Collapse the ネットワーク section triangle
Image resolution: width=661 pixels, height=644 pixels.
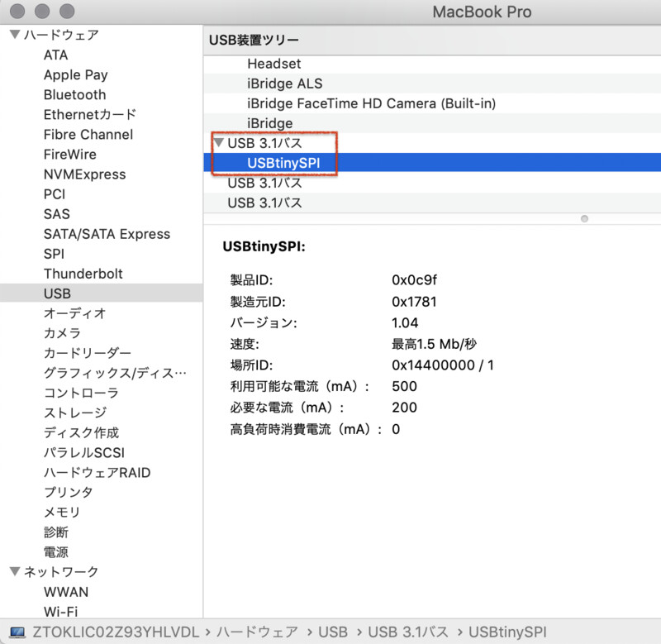15,571
